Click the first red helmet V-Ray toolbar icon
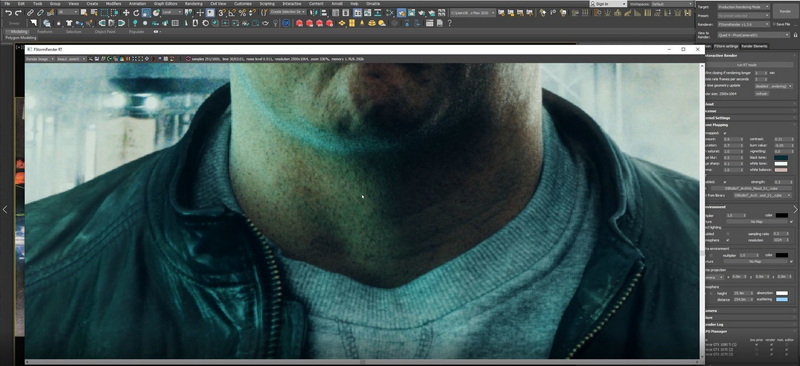The width and height of the screenshot is (800, 366). pyautogui.click(x=299, y=23)
